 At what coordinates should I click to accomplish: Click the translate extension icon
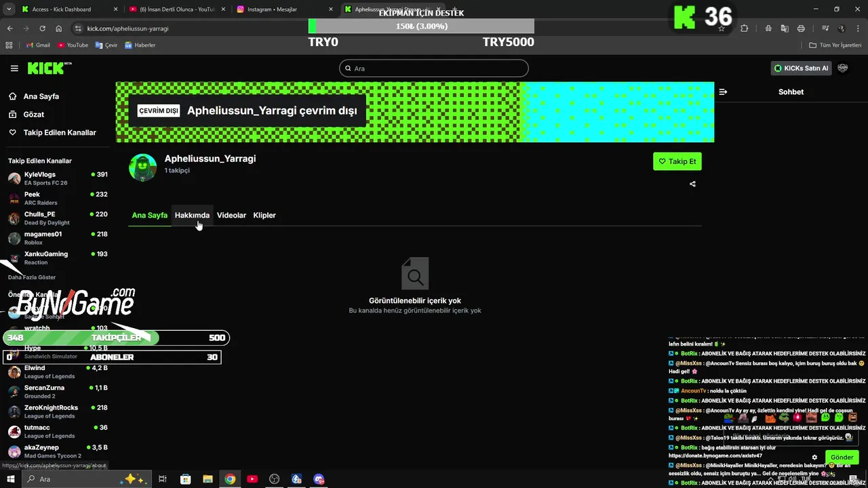coord(785,28)
